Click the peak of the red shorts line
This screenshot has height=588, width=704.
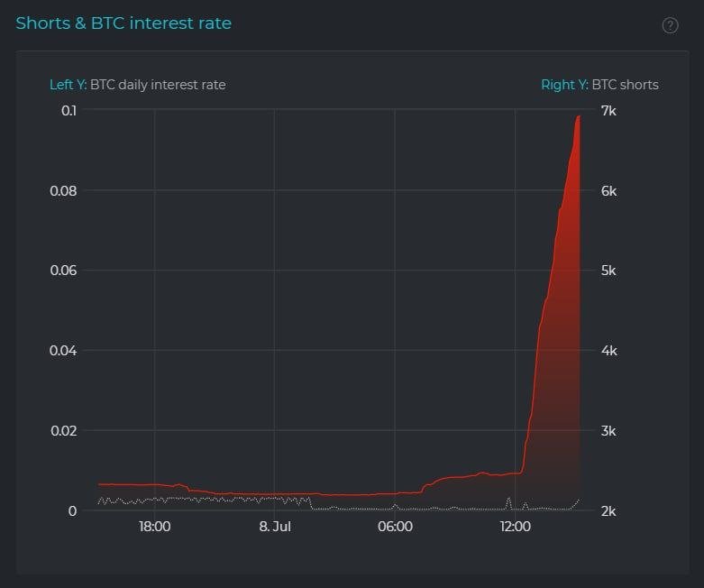[579, 116]
